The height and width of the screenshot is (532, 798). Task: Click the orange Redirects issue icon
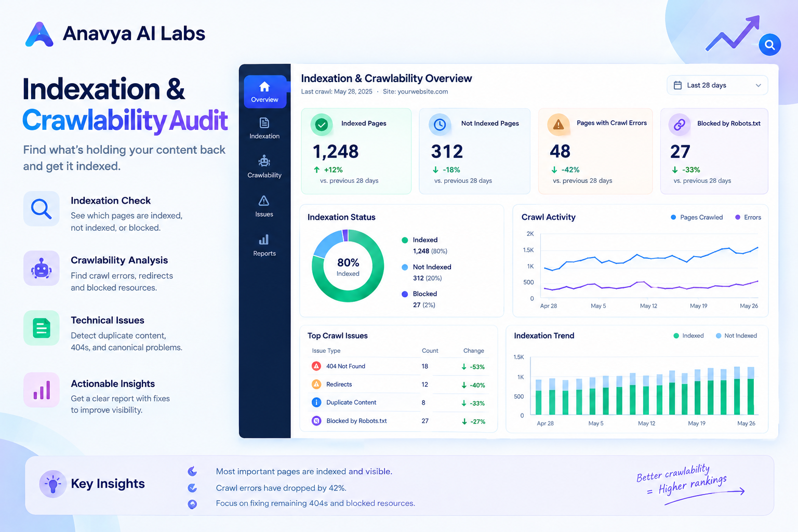coord(316,384)
